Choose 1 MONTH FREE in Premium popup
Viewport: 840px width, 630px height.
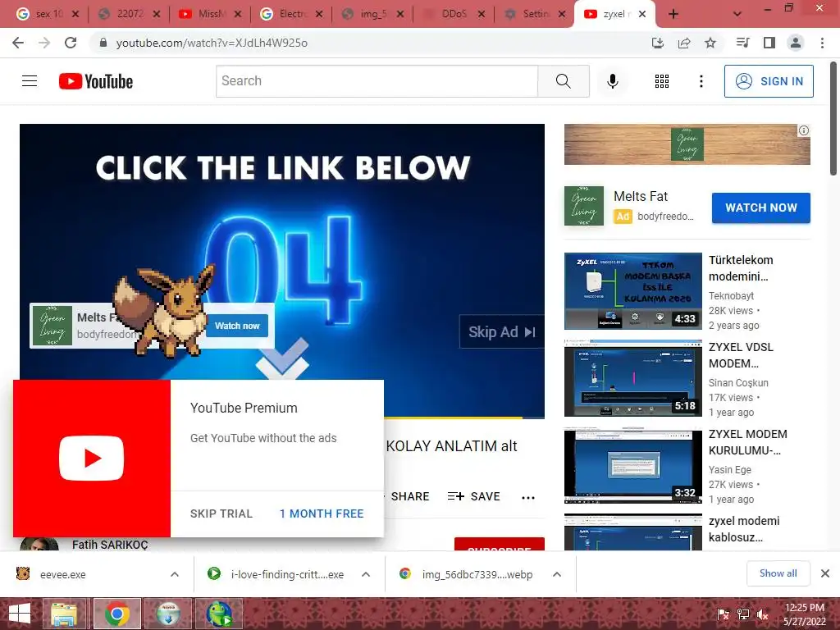322,514
